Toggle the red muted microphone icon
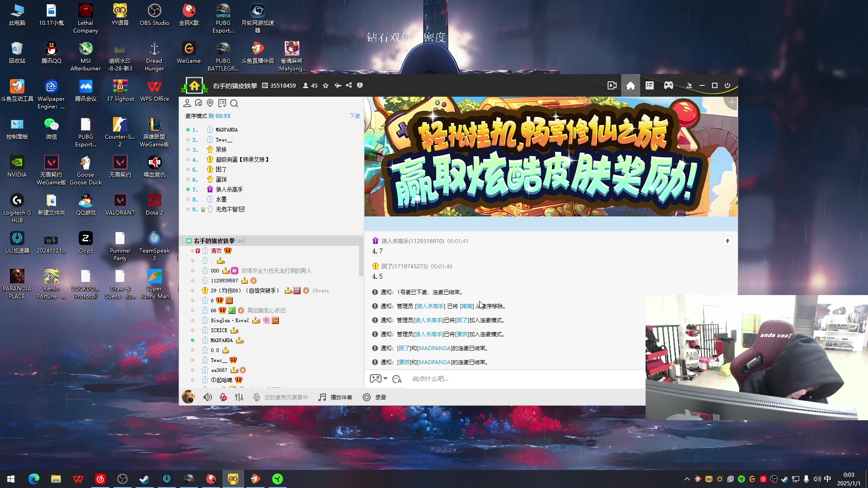 tap(223, 397)
